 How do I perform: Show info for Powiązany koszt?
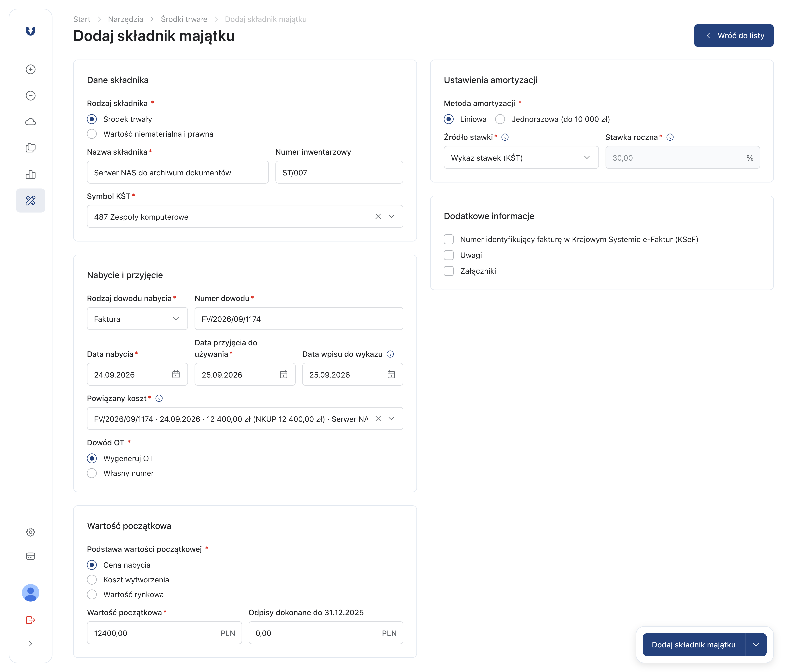[159, 398]
